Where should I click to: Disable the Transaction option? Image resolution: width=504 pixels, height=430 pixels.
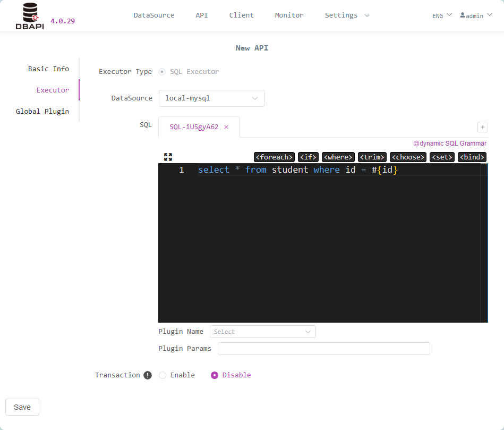(x=215, y=375)
